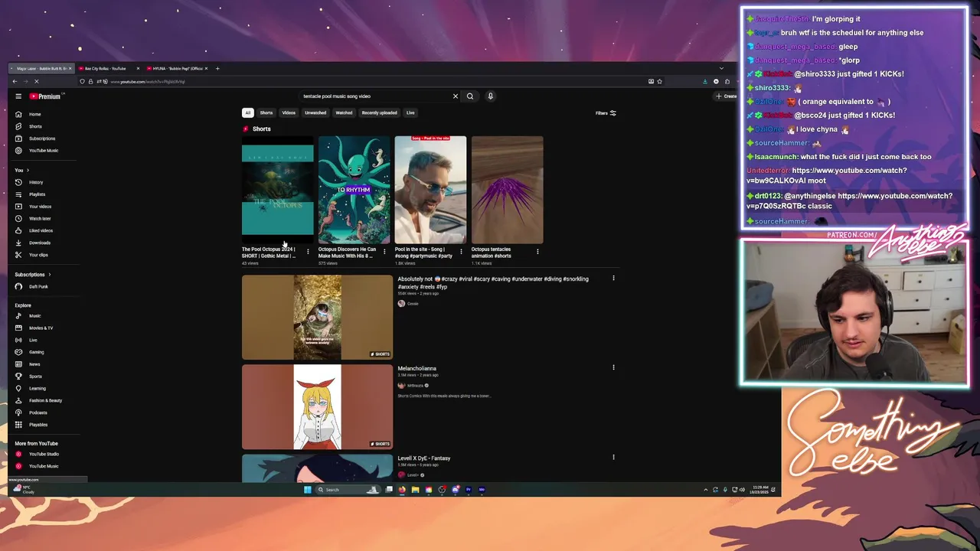Open the Windows Start menu
The height and width of the screenshot is (551, 980).
coord(307,490)
